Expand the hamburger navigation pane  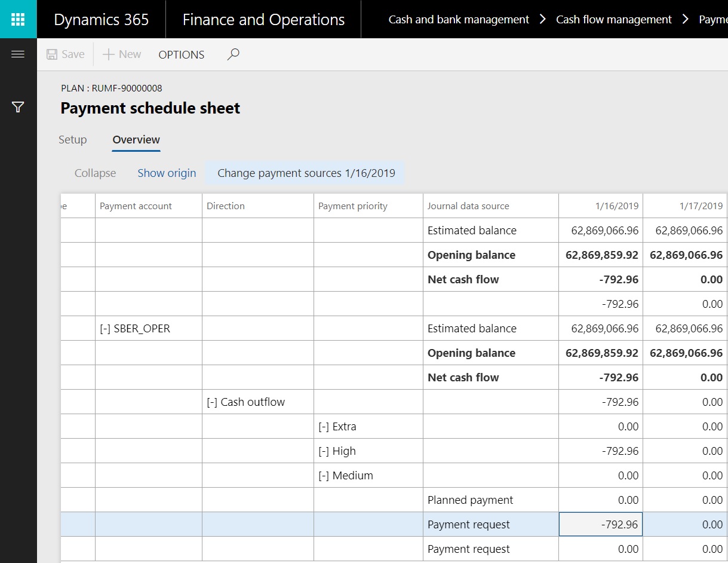(x=18, y=54)
